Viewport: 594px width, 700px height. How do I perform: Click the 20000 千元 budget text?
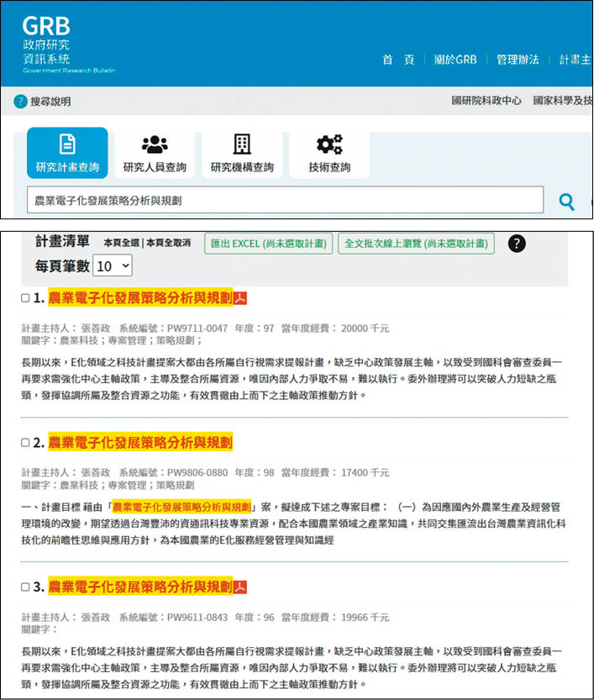(365, 329)
